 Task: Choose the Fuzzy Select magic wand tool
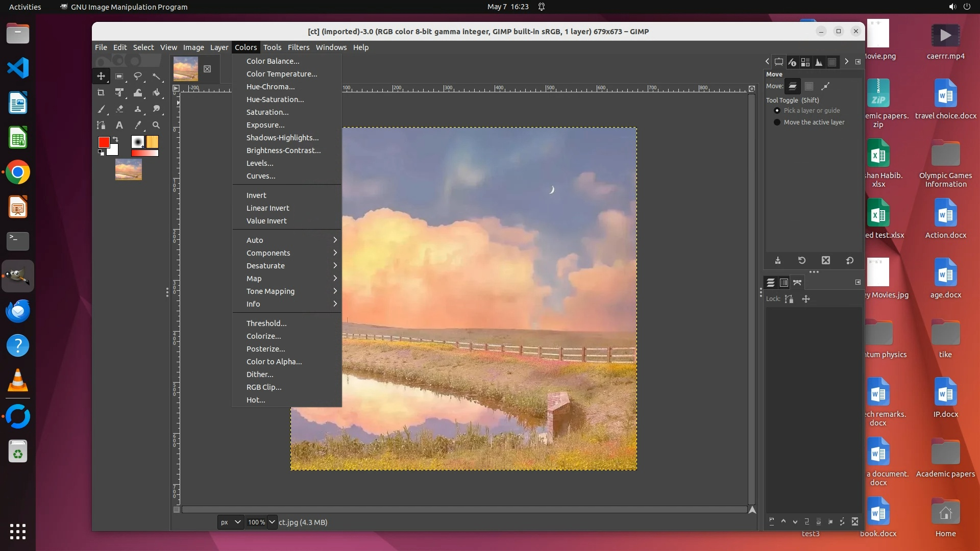pos(156,77)
